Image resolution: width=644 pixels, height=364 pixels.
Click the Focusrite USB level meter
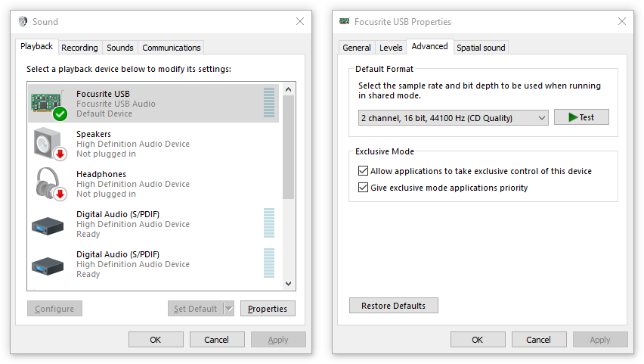pyautogui.click(x=269, y=103)
